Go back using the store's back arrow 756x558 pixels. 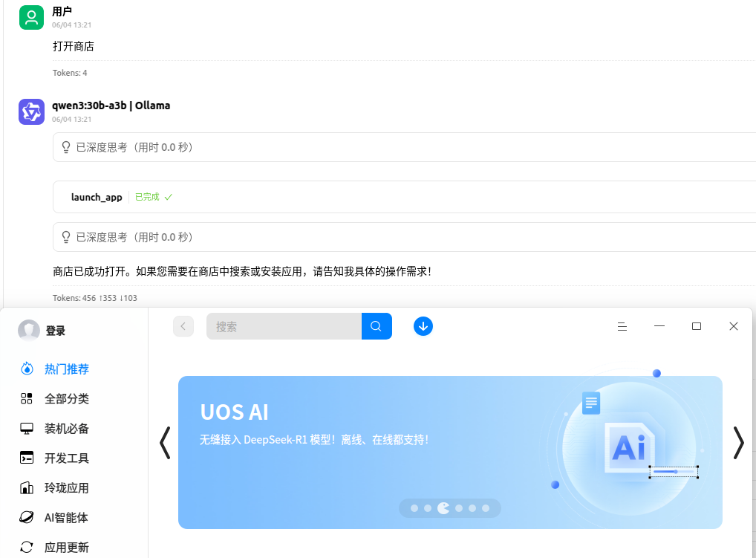coord(183,326)
